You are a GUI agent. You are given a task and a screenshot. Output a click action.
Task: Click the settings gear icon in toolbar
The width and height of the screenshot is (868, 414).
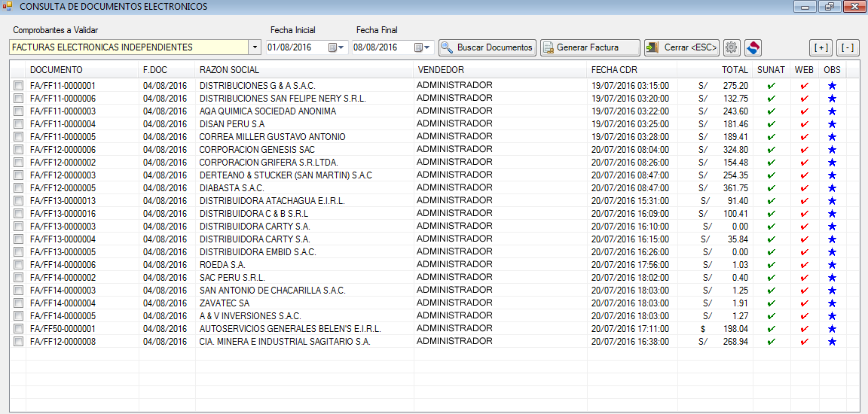732,47
